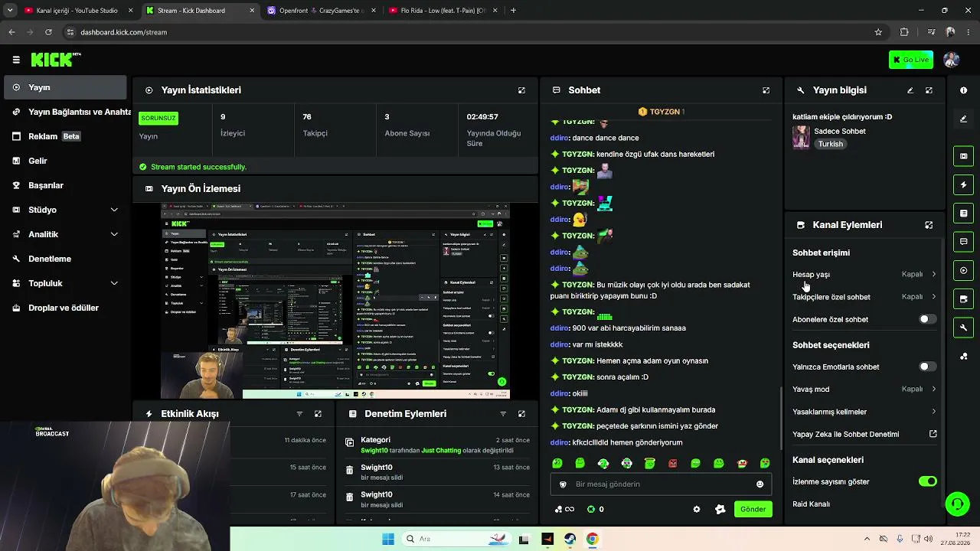Screen dimensions: 980x551
Task: Open Reklam Beta in the sidebar
Action: tap(64, 136)
